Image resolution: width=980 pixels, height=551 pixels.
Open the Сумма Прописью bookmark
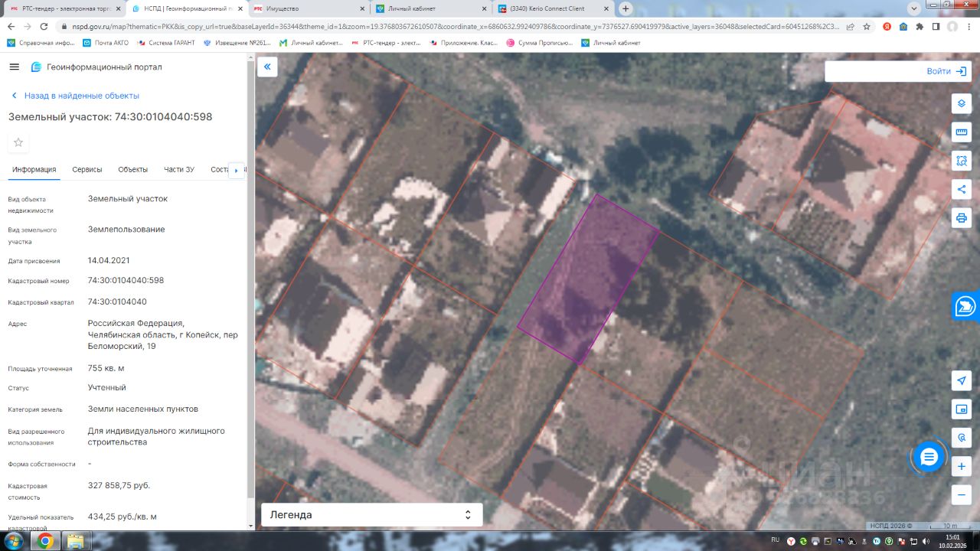pos(540,43)
